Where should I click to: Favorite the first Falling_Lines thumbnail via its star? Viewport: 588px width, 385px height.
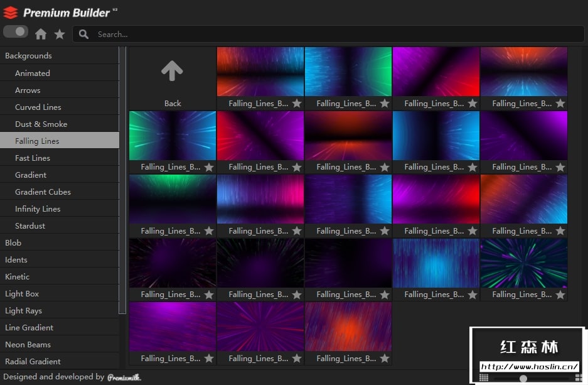[297, 104]
